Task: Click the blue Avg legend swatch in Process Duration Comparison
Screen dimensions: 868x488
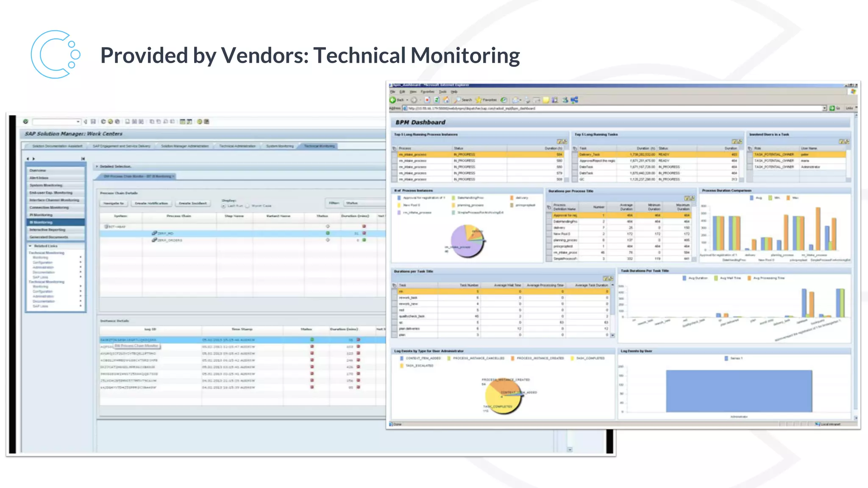Action: pyautogui.click(x=752, y=198)
